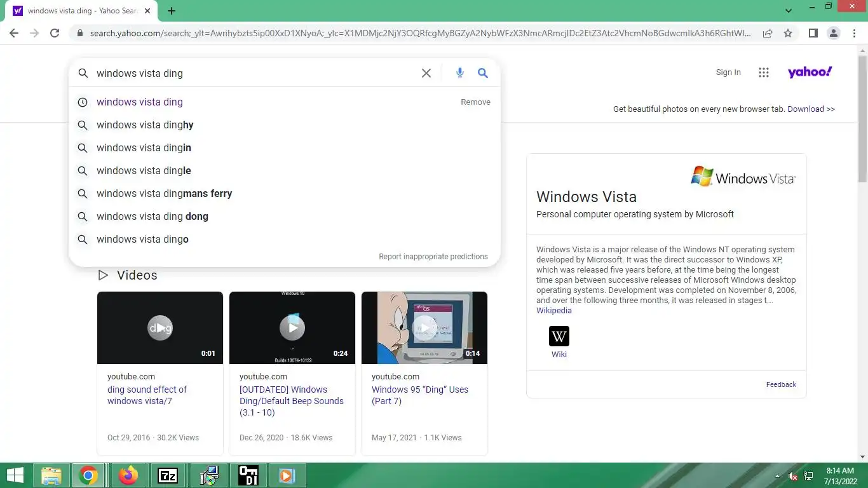The width and height of the screenshot is (868, 488).
Task: Remove the search history suggestion
Action: coord(475,102)
